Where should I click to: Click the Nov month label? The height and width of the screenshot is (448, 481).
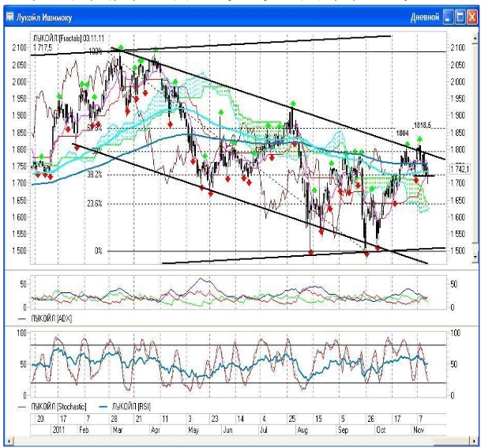[419, 429]
